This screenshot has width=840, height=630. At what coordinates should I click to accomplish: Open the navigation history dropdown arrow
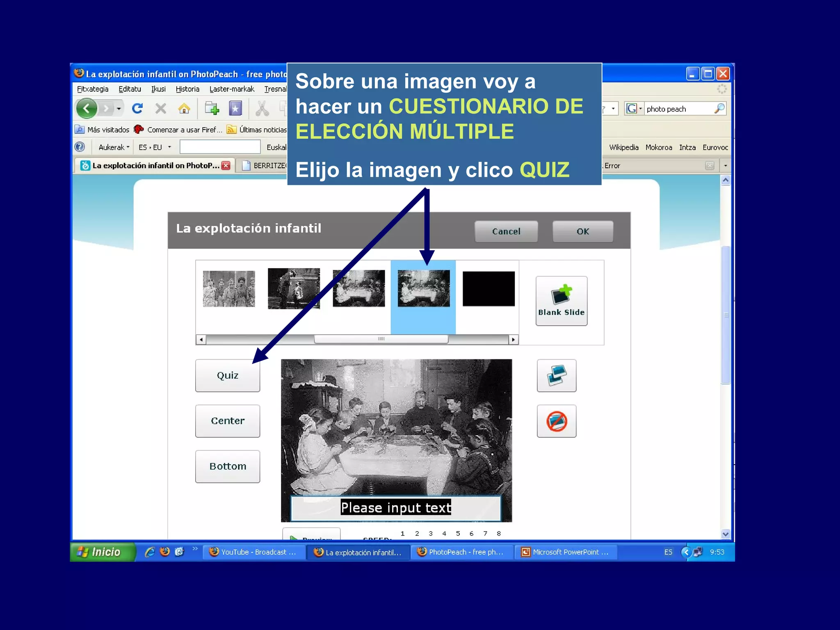point(119,109)
